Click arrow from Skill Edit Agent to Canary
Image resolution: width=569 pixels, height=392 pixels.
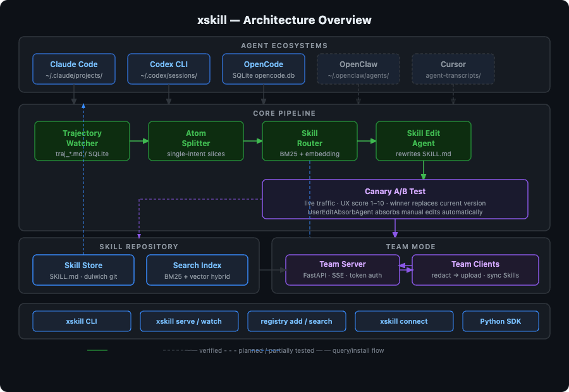pyautogui.click(x=424, y=170)
